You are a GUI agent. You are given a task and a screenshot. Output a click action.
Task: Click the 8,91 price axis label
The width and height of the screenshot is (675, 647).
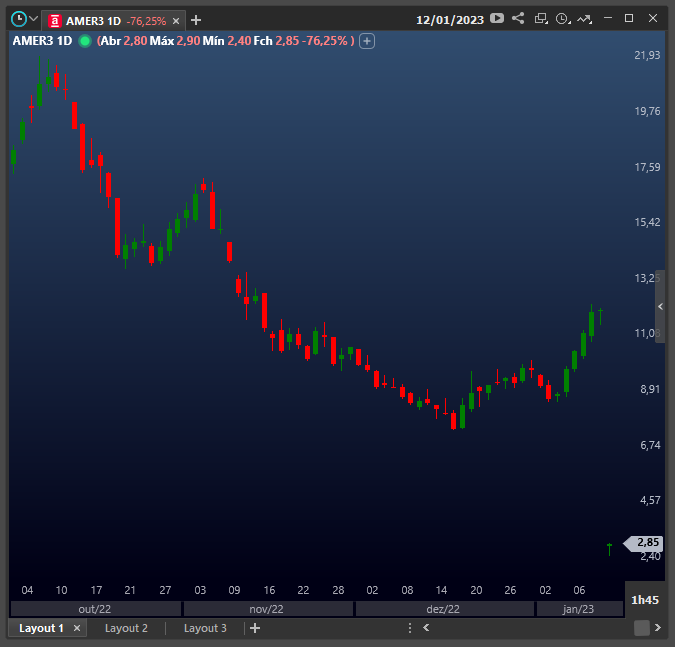(x=650, y=389)
